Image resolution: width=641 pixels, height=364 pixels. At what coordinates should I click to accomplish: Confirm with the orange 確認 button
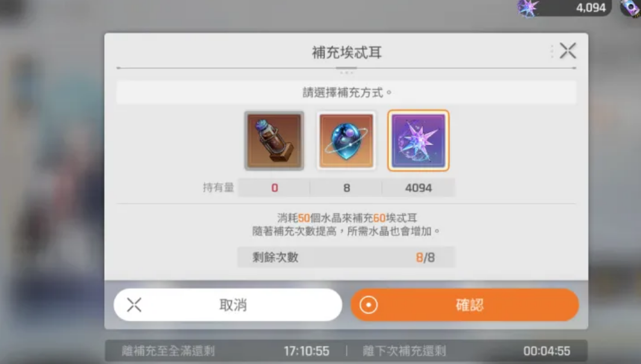(x=465, y=305)
